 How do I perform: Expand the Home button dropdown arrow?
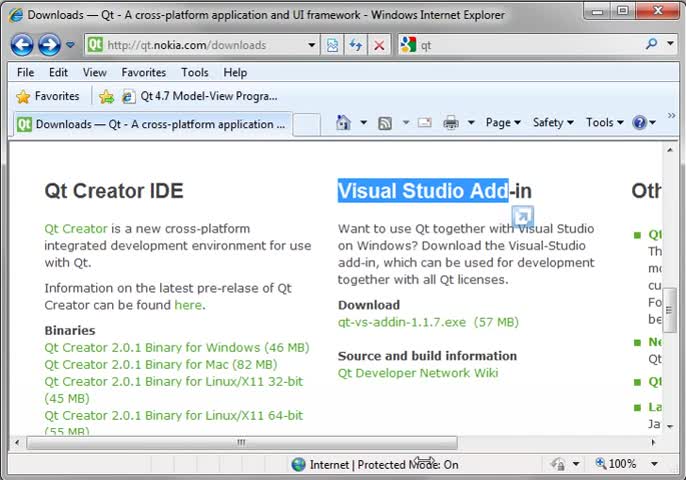tap(364, 123)
